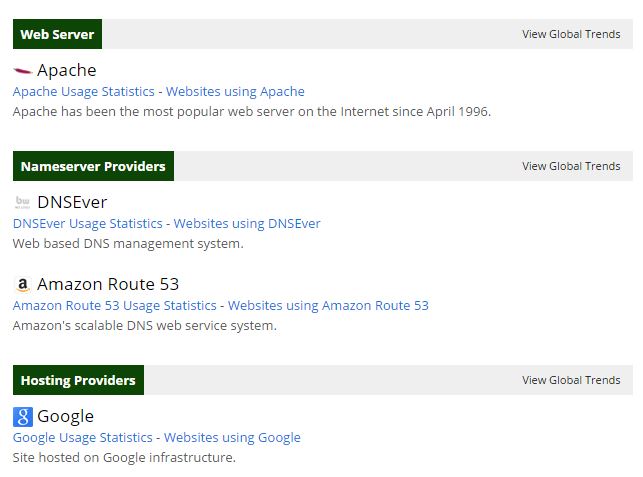Click the Hosting Providers section header
Image resolution: width=643 pixels, height=477 pixels.
click(x=78, y=380)
